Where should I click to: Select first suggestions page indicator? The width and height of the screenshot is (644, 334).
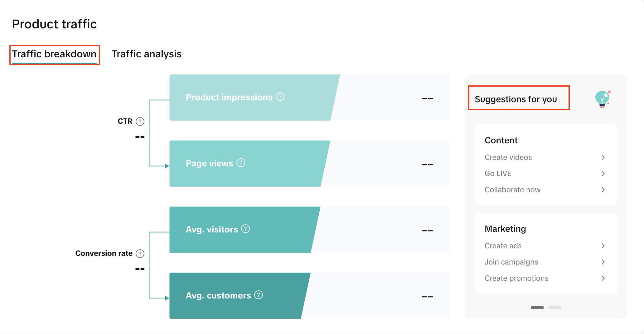click(x=537, y=308)
